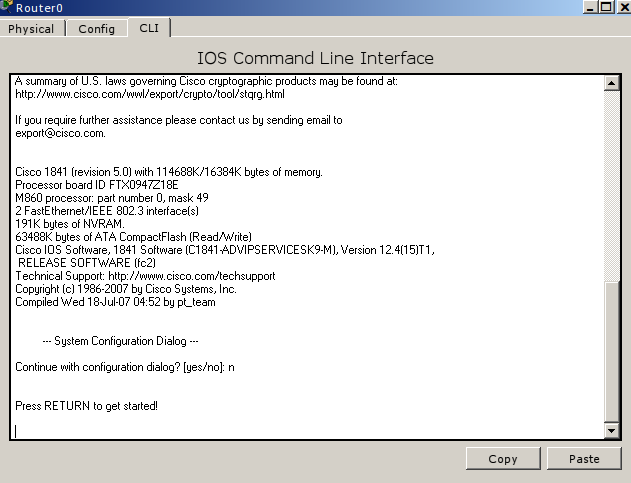
Task: Click the 'Press RETURN to get started!' line
Action: pos(87,406)
